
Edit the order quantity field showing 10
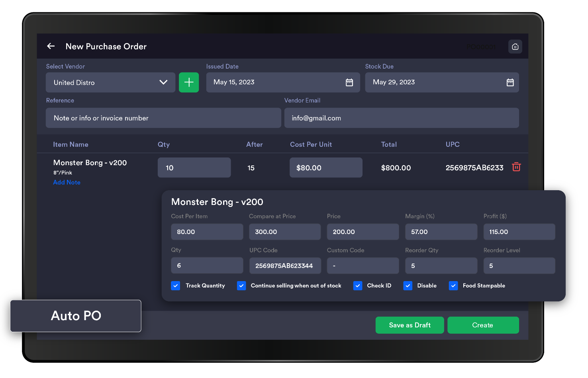coord(194,168)
